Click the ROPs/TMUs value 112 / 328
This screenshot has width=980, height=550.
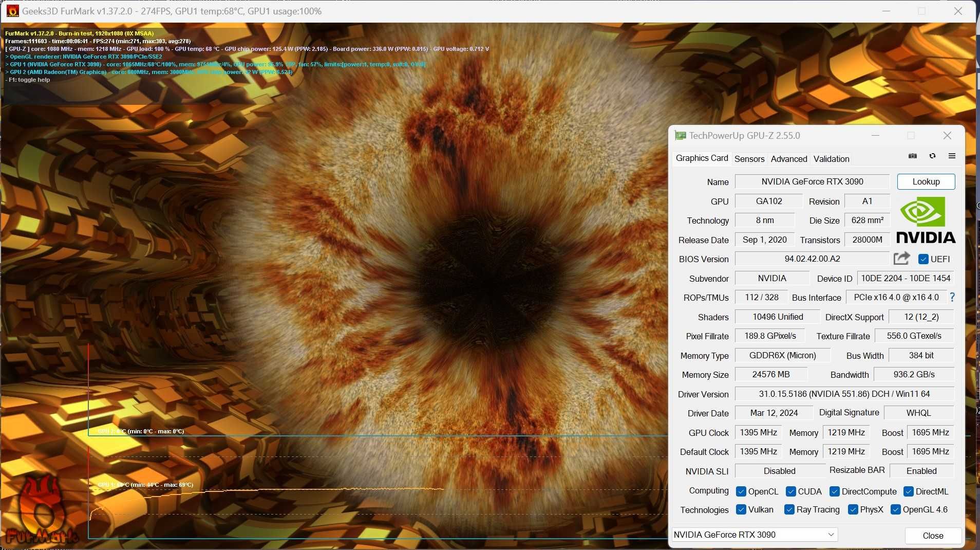pyautogui.click(x=761, y=297)
